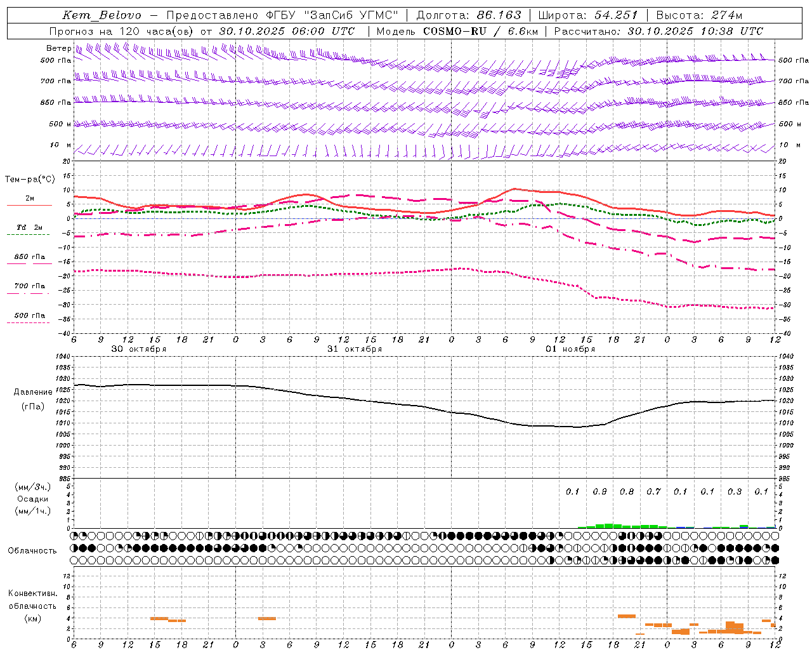This screenshot has width=812, height=650.
Task: Click the '700 гПа' temperature legend entry
Action: click(29, 286)
